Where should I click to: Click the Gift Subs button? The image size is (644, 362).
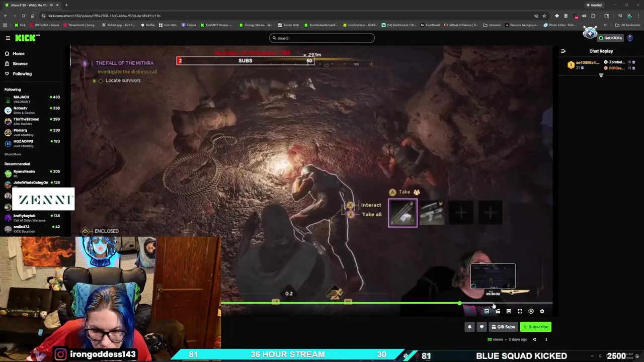tap(503, 327)
